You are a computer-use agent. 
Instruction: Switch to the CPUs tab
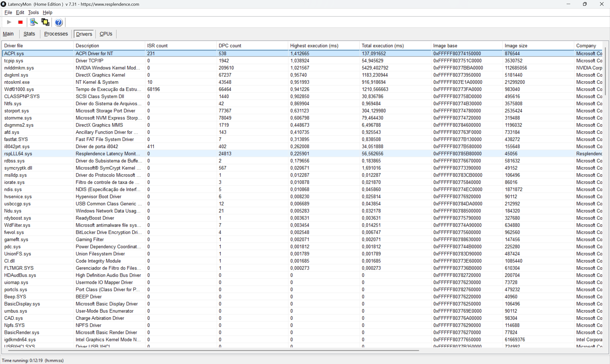click(106, 34)
